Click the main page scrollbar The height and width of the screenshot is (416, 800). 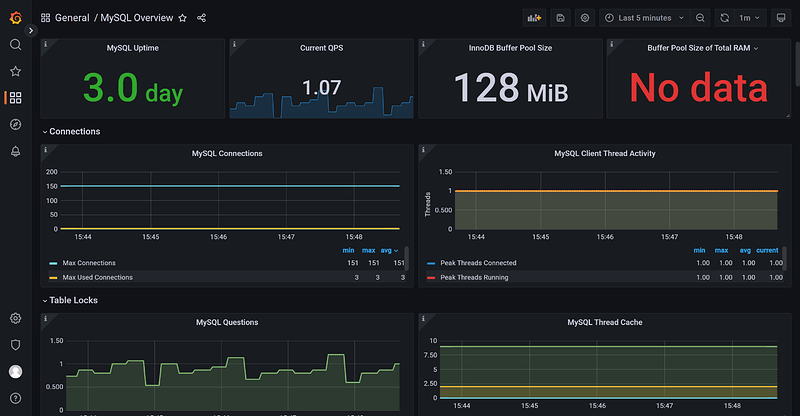pyautogui.click(x=797, y=62)
